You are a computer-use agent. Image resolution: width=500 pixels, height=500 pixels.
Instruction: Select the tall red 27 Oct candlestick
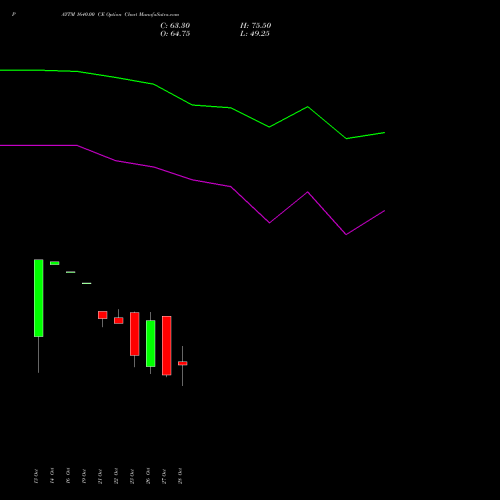pos(167,346)
